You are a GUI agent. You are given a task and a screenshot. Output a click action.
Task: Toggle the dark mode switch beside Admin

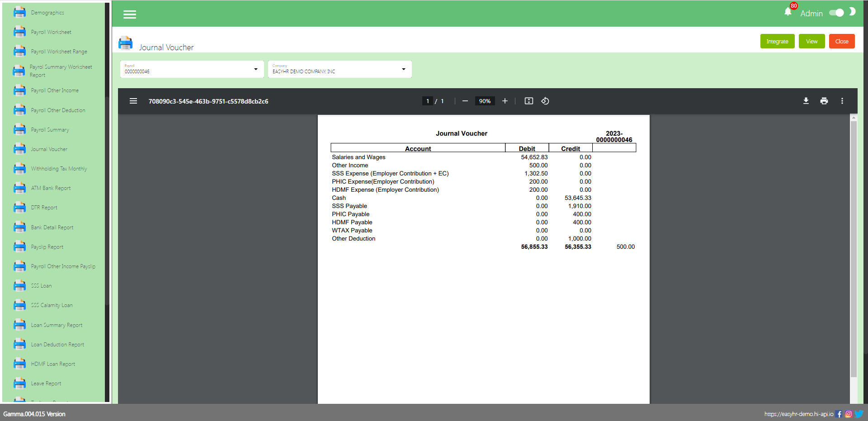836,13
